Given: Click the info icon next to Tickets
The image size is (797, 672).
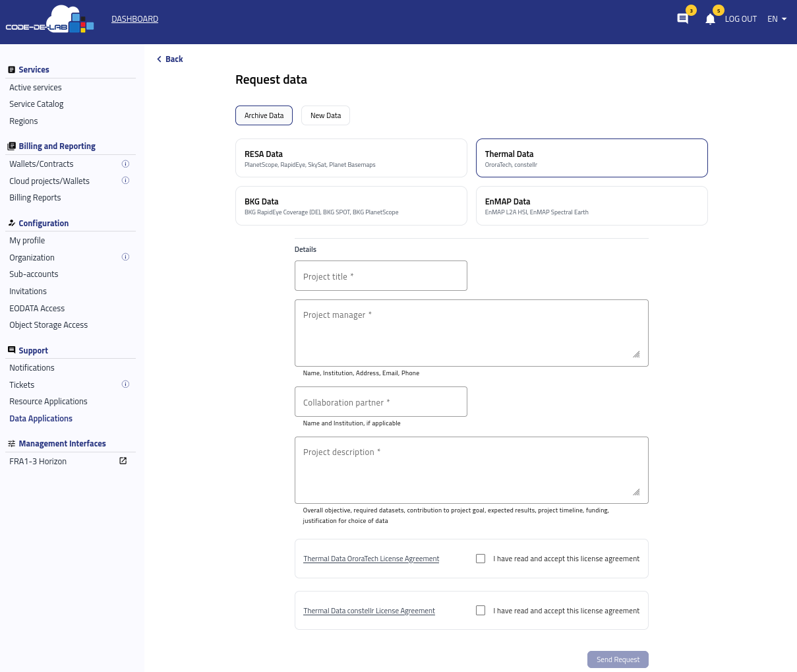Looking at the screenshot, I should click(125, 384).
